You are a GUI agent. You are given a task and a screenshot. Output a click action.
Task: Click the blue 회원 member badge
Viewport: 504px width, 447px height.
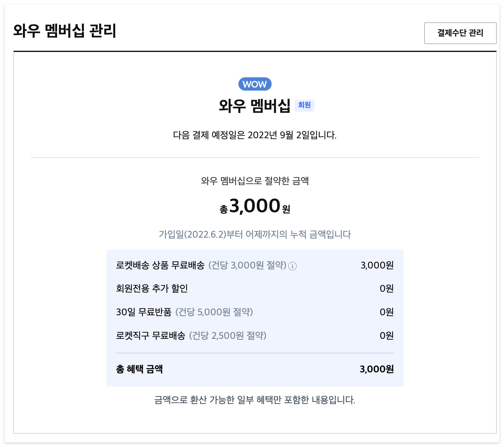tap(305, 106)
